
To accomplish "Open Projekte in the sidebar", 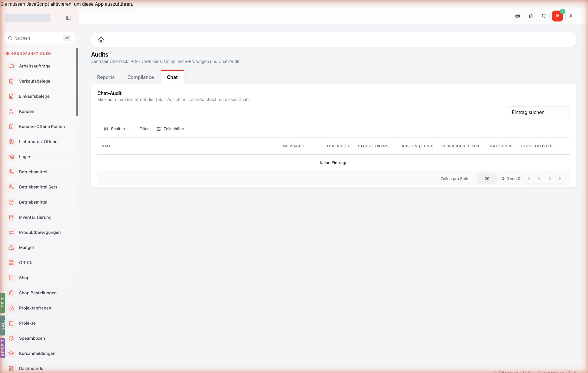I will [x=39, y=323].
